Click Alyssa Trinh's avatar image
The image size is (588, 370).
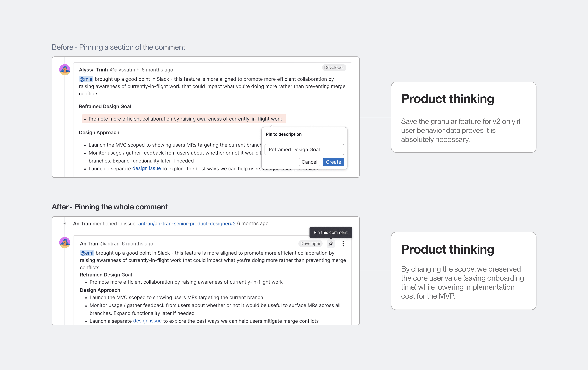pos(65,69)
